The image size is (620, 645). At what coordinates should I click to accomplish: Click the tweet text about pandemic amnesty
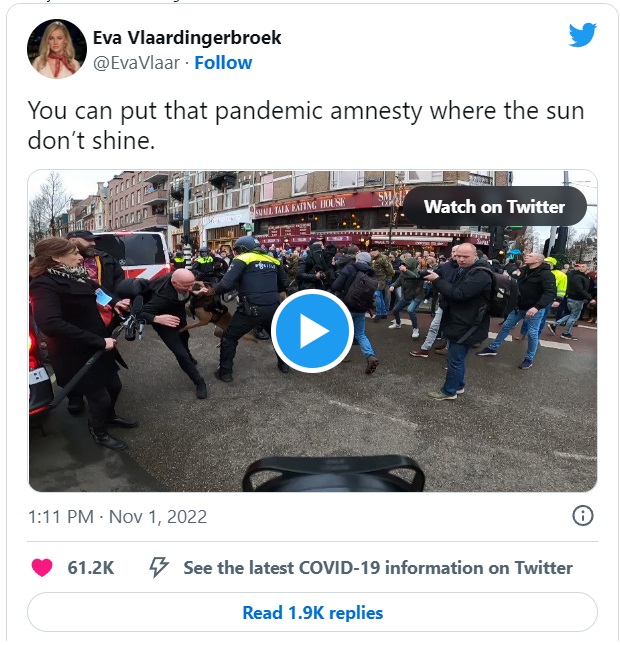pos(306,125)
